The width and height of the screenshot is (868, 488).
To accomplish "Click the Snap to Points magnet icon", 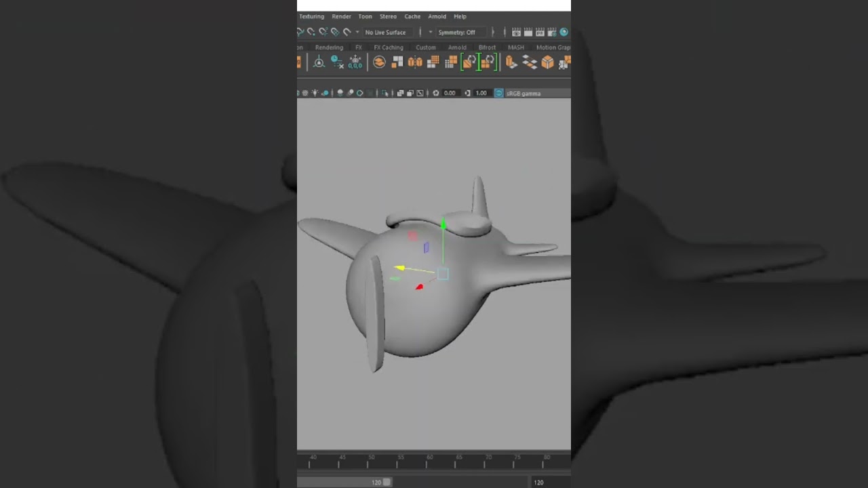I will point(311,32).
